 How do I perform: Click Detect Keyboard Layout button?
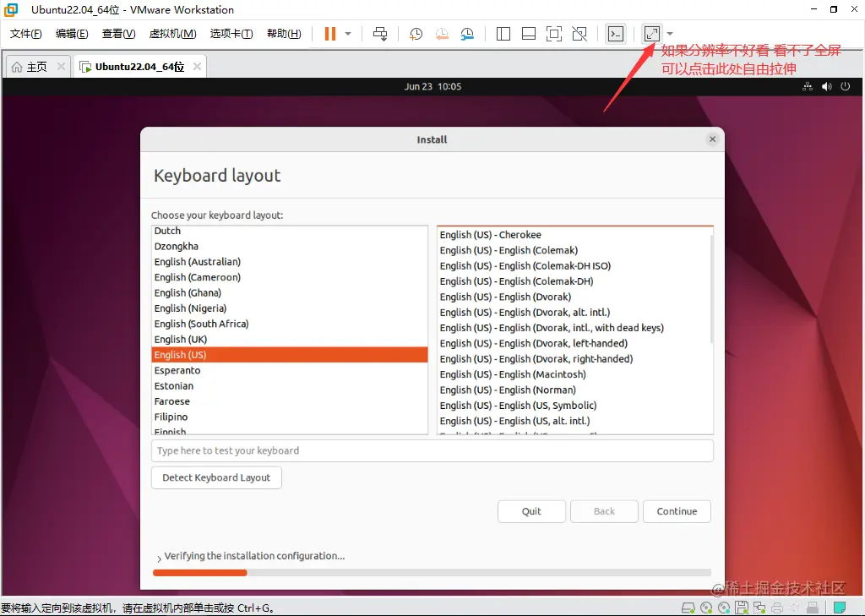[x=216, y=477]
